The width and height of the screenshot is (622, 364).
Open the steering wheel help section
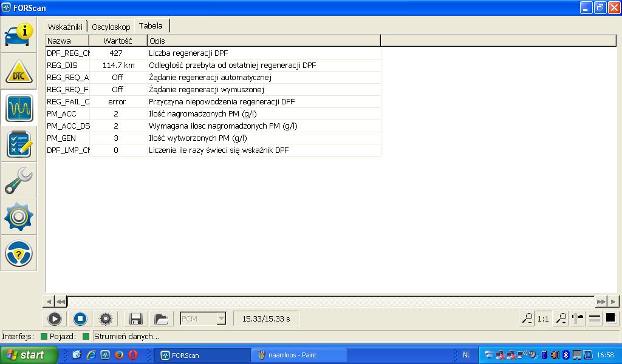pyautogui.click(x=19, y=254)
